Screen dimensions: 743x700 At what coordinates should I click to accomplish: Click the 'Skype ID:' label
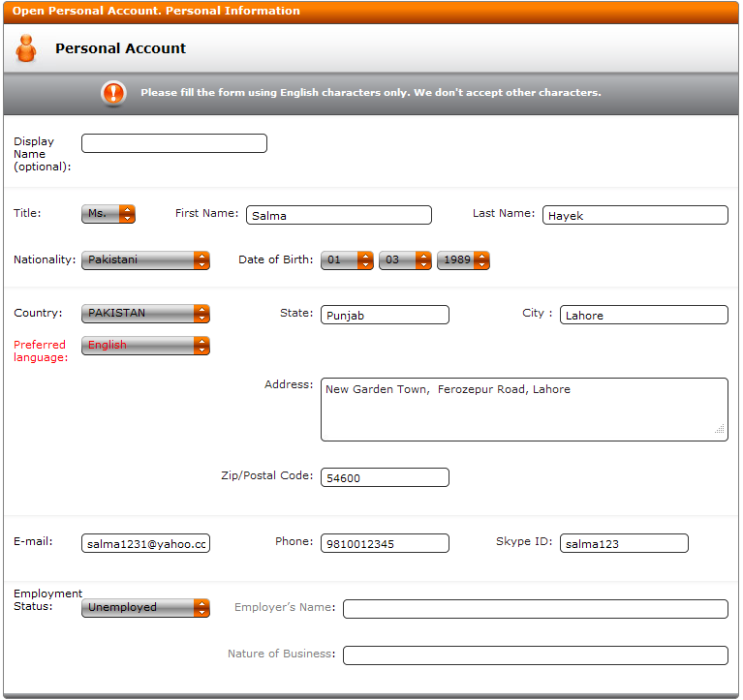(524, 541)
